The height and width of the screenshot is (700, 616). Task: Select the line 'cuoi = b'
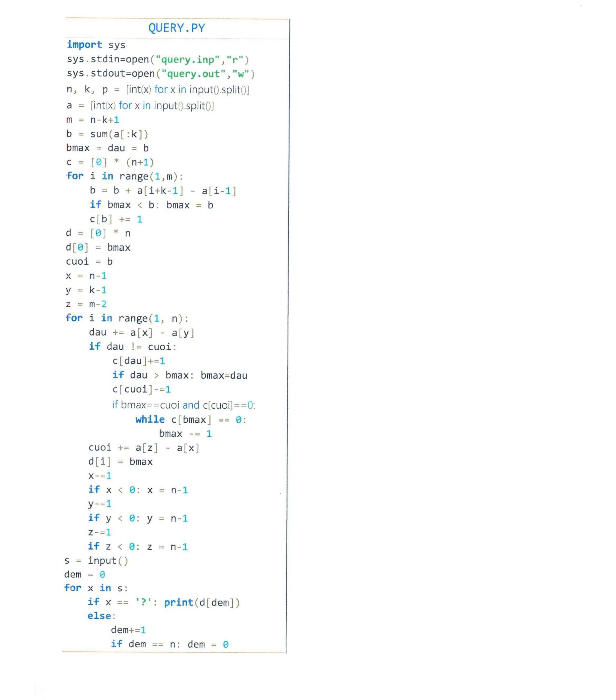point(89,261)
